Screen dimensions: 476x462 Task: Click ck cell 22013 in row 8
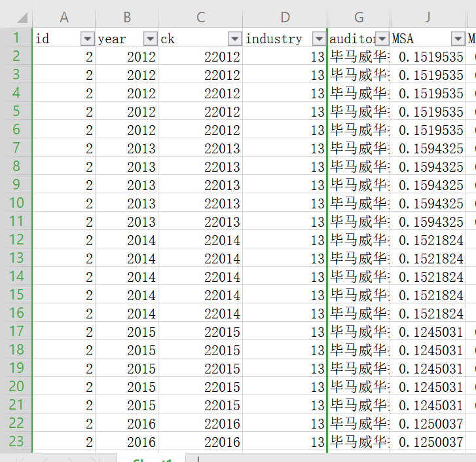pyautogui.click(x=200, y=166)
